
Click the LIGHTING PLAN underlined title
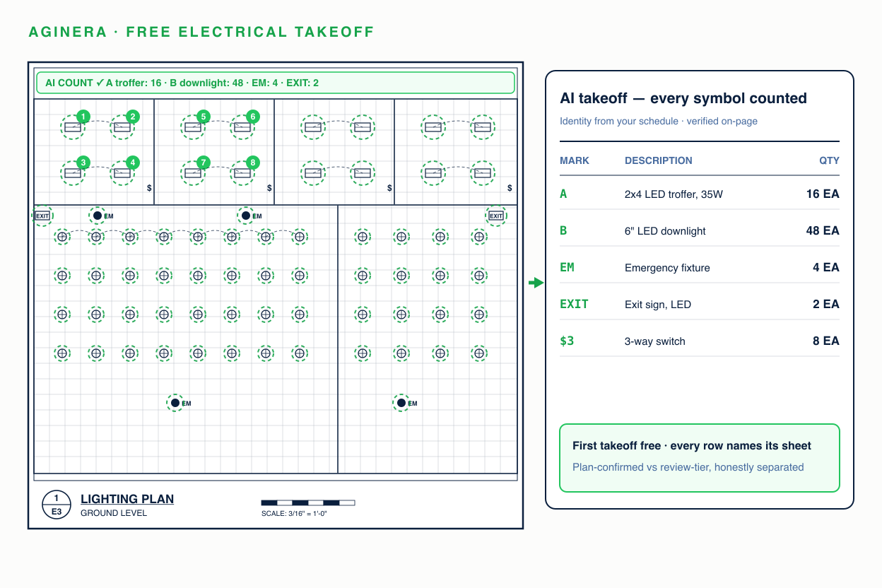point(127,499)
